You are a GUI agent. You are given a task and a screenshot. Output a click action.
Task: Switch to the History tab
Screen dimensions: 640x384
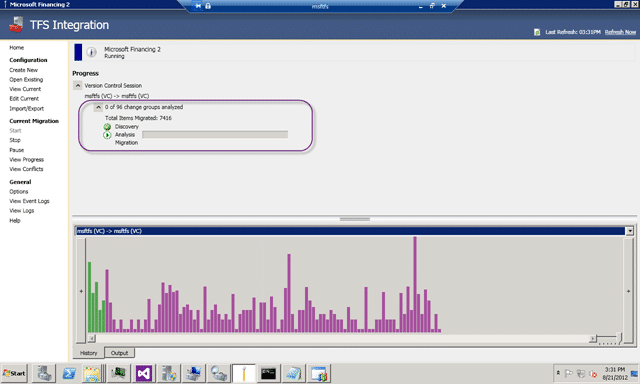[x=89, y=353]
